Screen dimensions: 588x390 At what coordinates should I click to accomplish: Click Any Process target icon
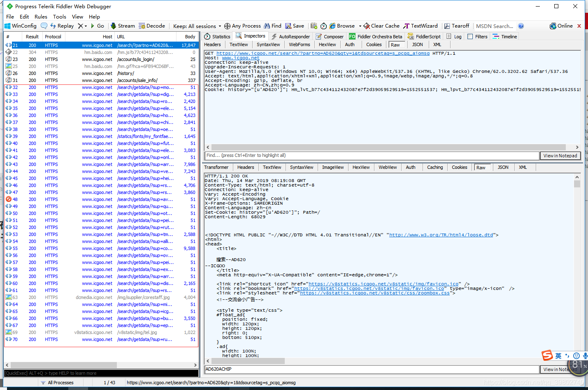[x=227, y=26]
